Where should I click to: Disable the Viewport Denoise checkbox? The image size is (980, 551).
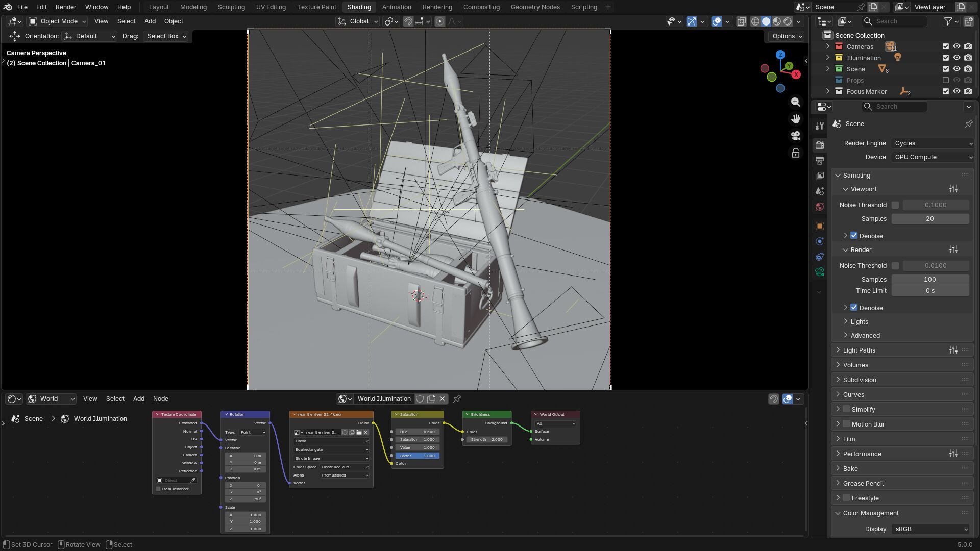pyautogui.click(x=854, y=236)
